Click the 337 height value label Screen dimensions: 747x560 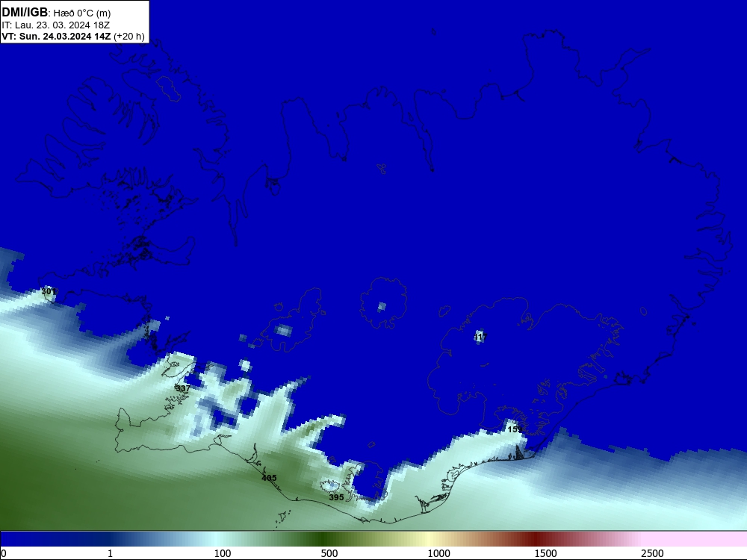click(x=183, y=388)
